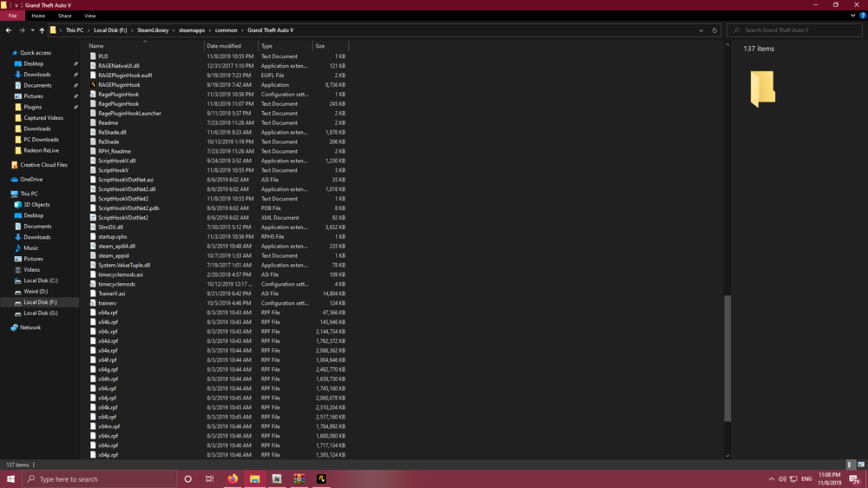Select the RAGENativeUI.dll file
Screen dimensions: 868x488
tap(118, 66)
